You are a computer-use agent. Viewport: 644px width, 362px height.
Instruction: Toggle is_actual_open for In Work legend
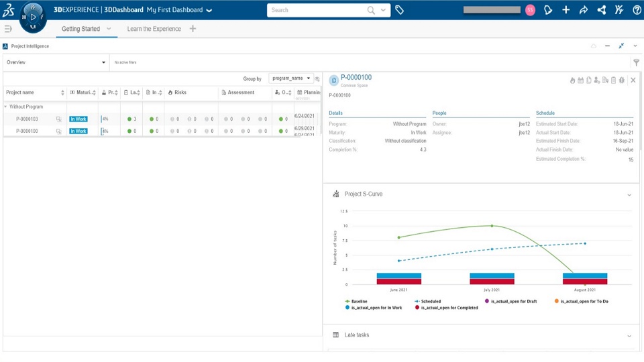(374, 308)
